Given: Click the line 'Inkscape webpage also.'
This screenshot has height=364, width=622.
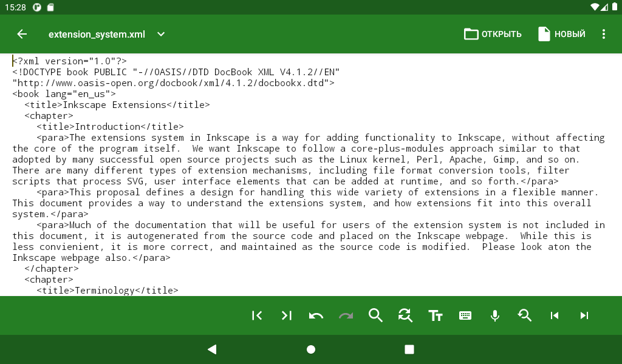Looking at the screenshot, I should coord(91,258).
